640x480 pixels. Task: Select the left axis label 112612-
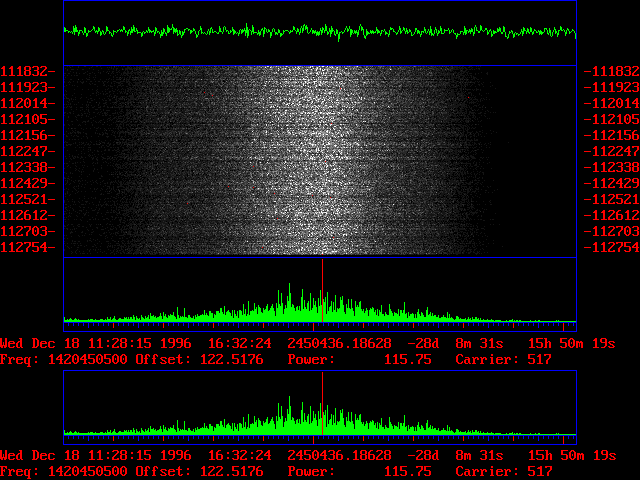pyautogui.click(x=28, y=216)
